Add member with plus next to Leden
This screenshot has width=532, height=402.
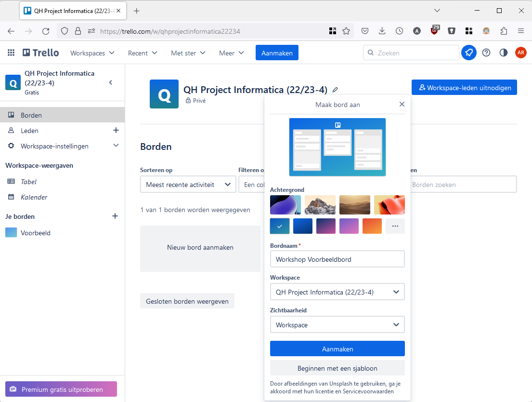[116, 130]
